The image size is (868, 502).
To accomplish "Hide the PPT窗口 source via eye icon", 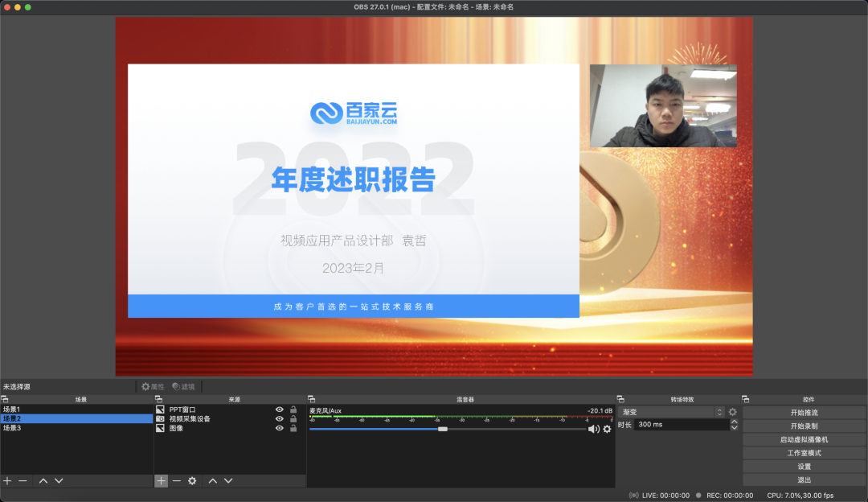I will pyautogui.click(x=280, y=409).
